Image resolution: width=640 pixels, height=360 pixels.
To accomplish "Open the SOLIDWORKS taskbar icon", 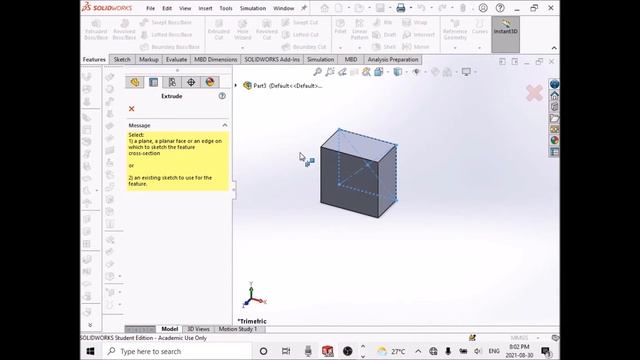I will [x=328, y=351].
